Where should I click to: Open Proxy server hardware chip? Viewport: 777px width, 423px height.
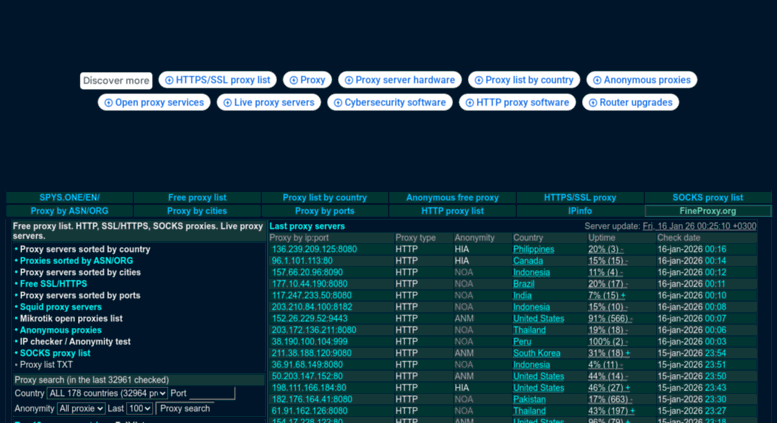pos(400,80)
